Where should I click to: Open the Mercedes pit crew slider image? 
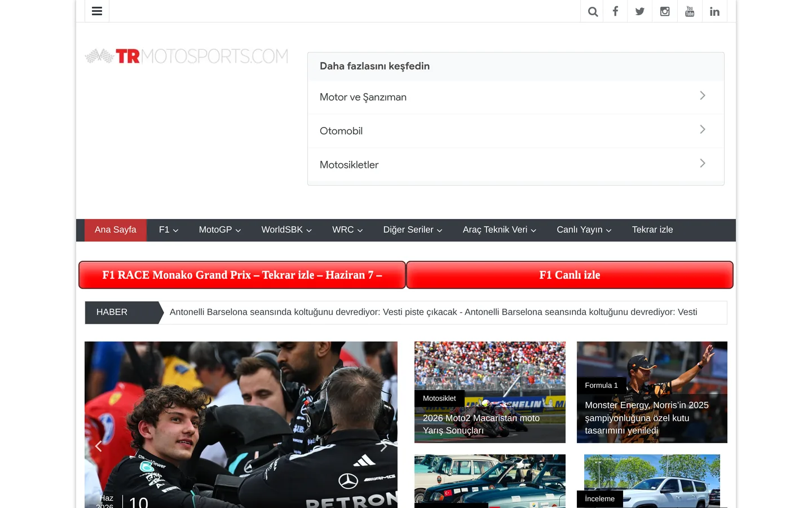(x=241, y=424)
